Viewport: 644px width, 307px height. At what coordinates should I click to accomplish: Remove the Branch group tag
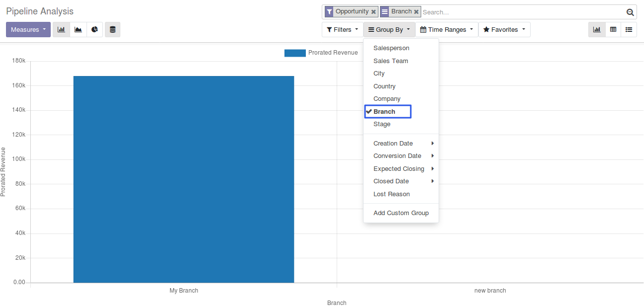(416, 12)
